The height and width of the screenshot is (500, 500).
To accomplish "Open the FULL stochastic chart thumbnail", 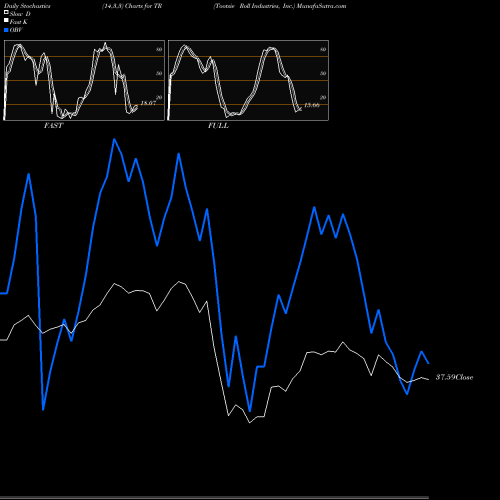I will coord(248,80).
